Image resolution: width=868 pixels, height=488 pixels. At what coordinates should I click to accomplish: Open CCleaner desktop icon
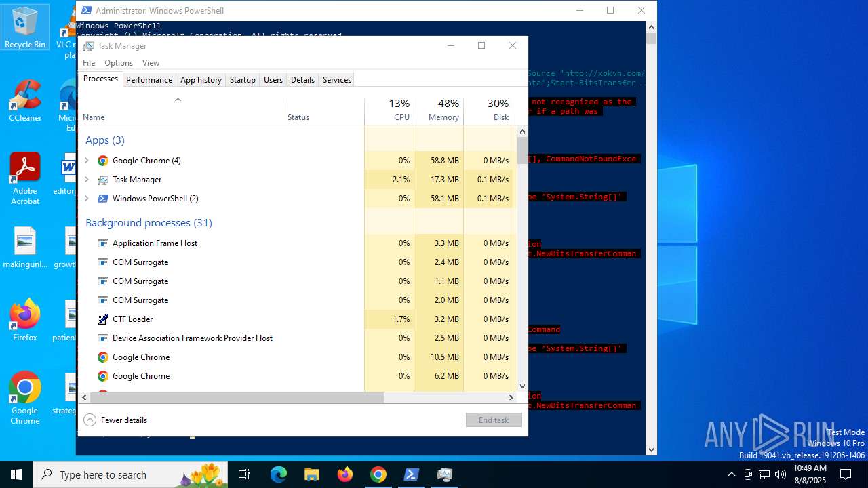25,101
